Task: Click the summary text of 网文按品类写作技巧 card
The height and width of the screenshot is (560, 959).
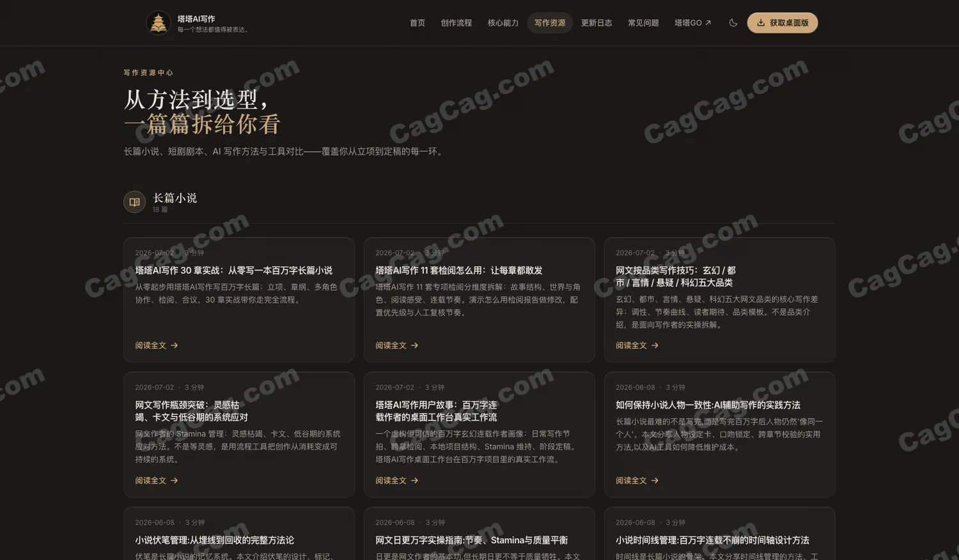Action: tap(718, 312)
